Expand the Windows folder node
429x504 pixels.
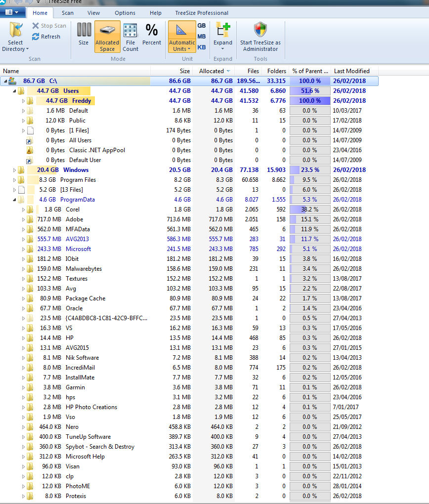(14, 170)
